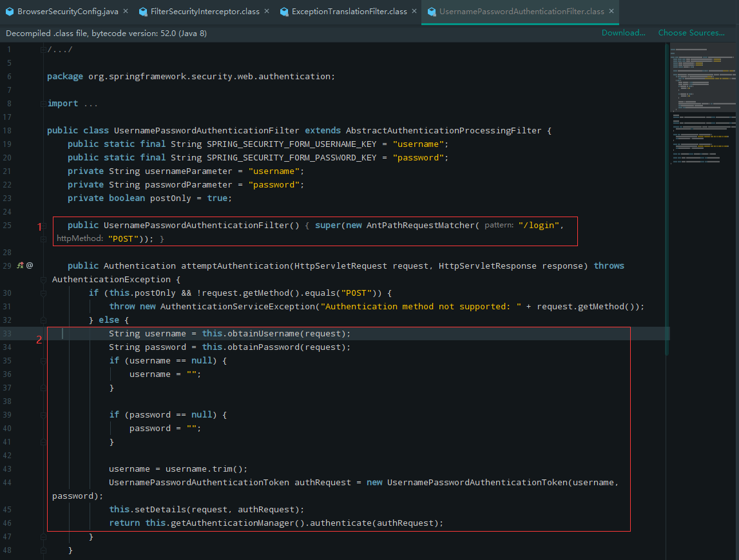The image size is (739, 560).
Task: Click the @ annotation gutter icon beside line 29
Action: click(30, 266)
